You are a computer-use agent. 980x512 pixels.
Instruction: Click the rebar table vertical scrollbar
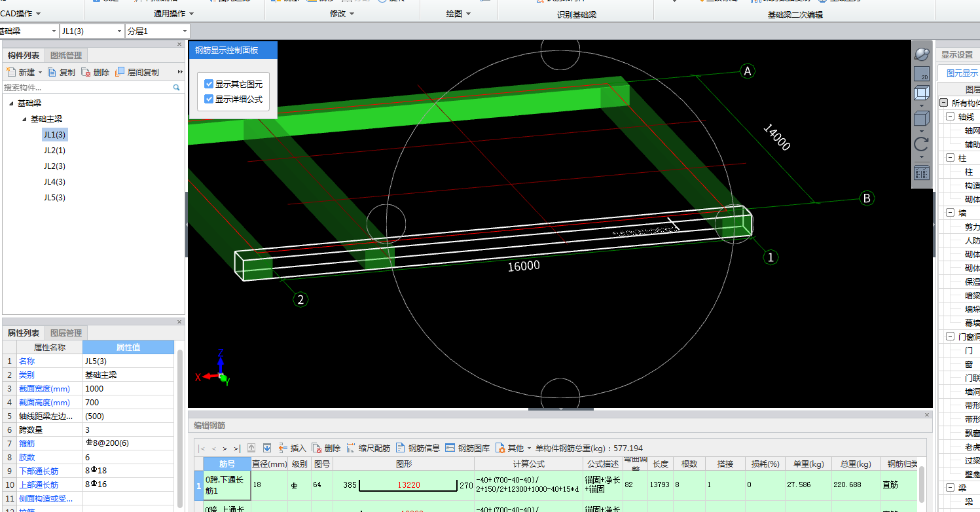923,485
